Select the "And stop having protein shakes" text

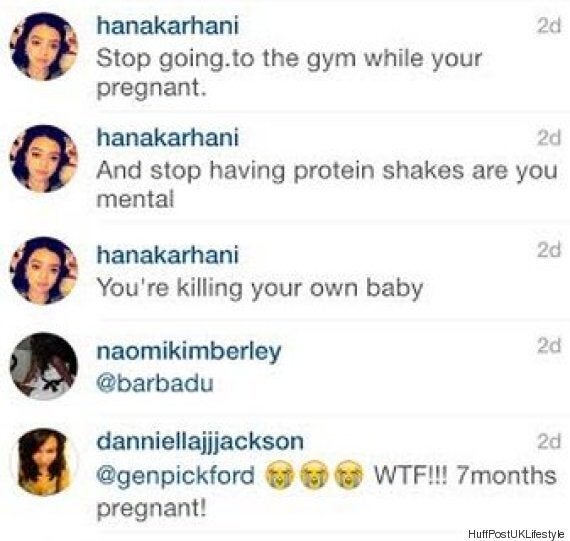pos(327,185)
